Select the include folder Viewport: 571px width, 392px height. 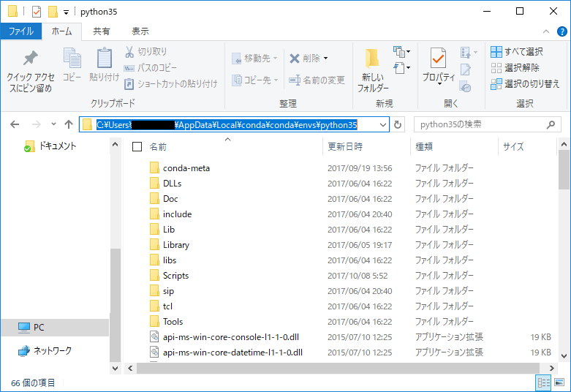177,214
